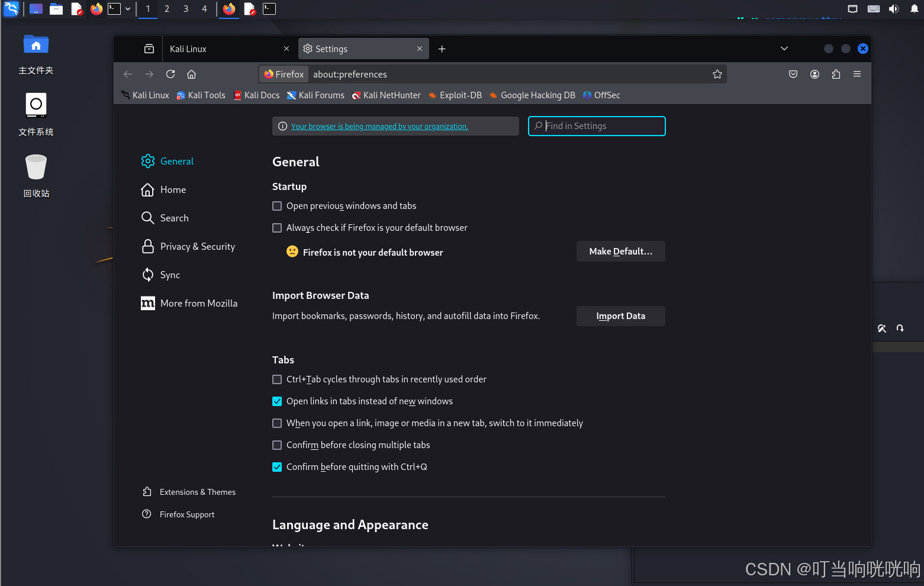The width and height of the screenshot is (924, 586).
Task: Open the keyboard tray icon
Action: click(x=873, y=9)
